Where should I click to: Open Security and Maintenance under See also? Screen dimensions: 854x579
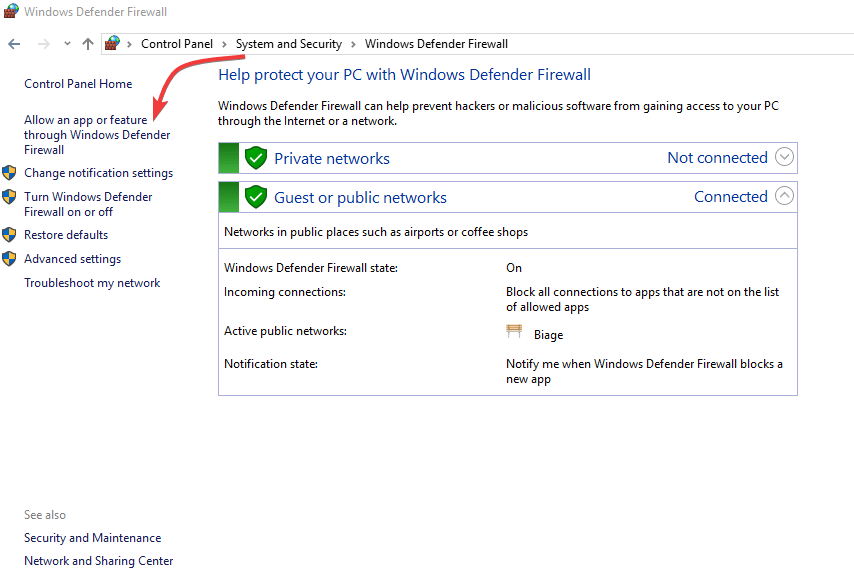[93, 538]
